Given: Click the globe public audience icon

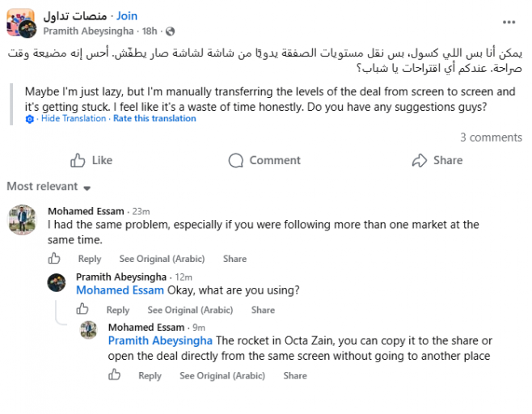Looking at the screenshot, I should (x=170, y=32).
